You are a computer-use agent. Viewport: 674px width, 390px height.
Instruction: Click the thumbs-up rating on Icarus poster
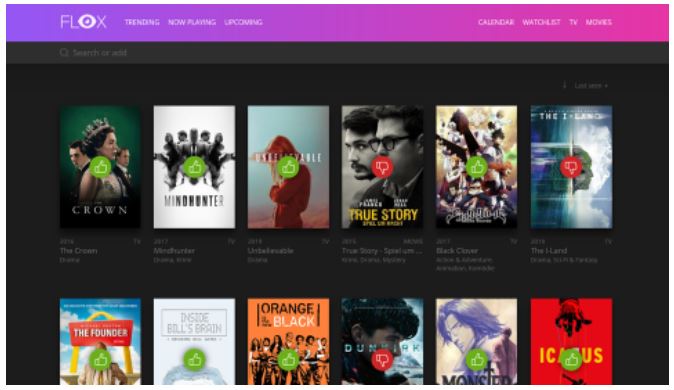571,360
